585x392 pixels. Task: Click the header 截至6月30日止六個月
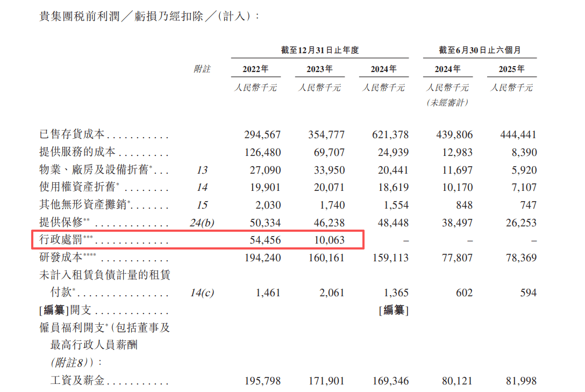479,48
